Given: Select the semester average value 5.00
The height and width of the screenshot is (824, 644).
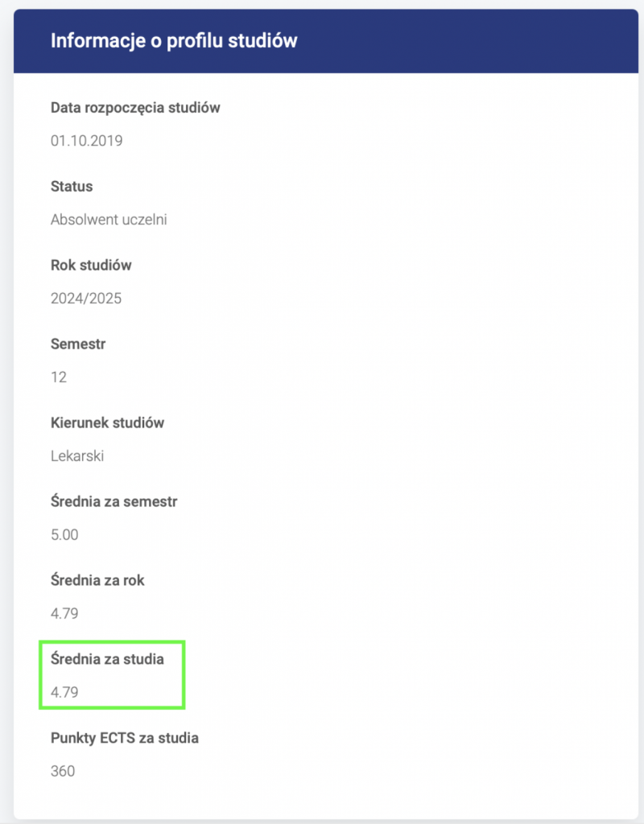Looking at the screenshot, I should pyautogui.click(x=64, y=535).
